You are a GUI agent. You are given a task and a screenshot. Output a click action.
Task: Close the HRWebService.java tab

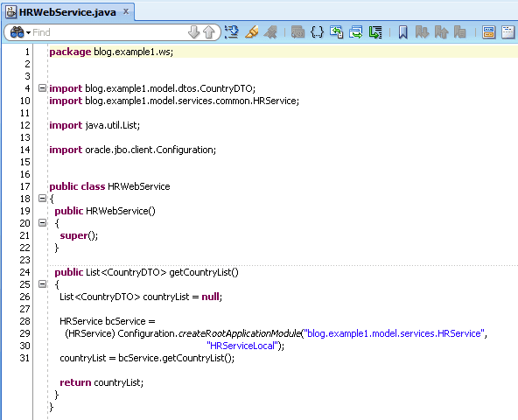126,11
